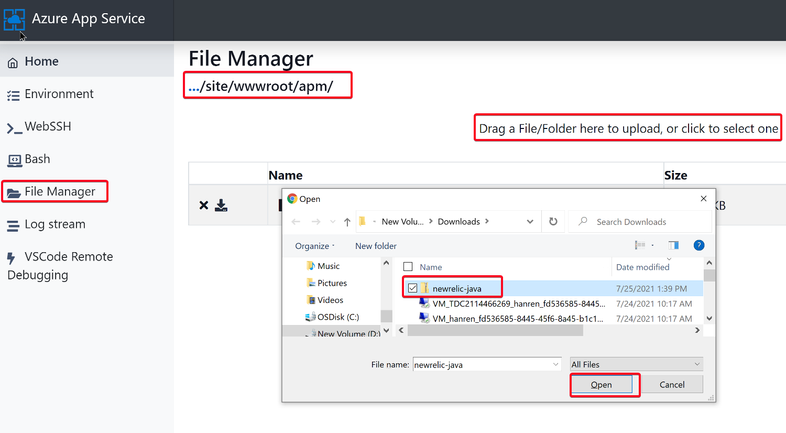This screenshot has width=786, height=433.
Task: Sort by the Name column header
Action: tap(431, 267)
